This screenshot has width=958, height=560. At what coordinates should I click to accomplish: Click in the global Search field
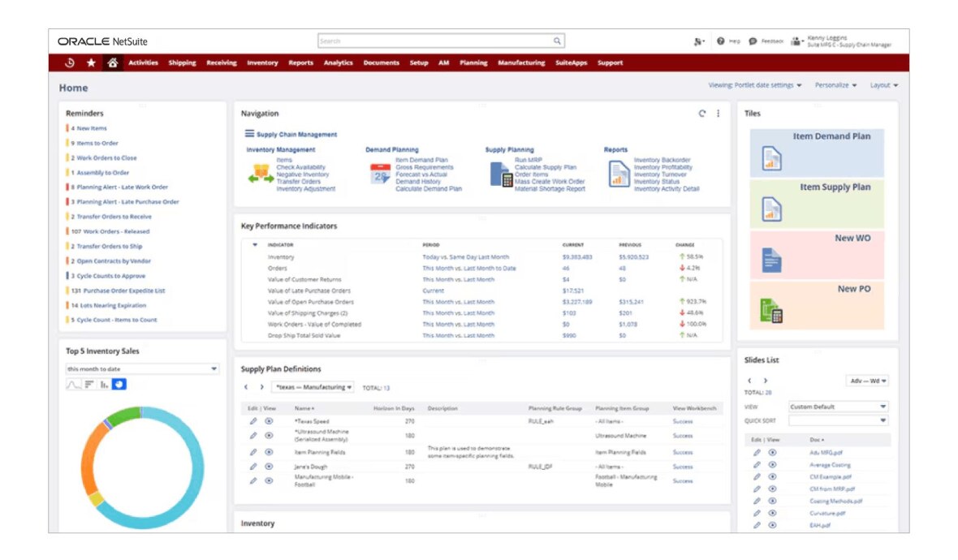[x=435, y=41]
